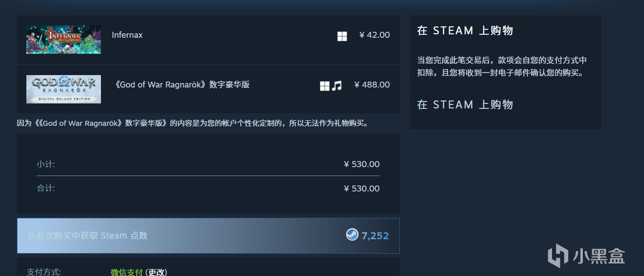Click the first 在 STEAM 上购物 heading

tap(465, 31)
